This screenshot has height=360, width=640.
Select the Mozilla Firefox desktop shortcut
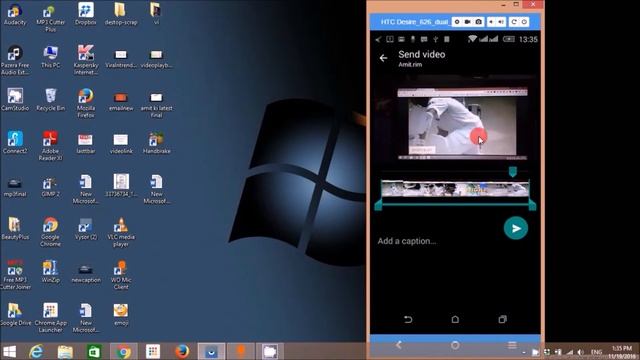coord(86,103)
